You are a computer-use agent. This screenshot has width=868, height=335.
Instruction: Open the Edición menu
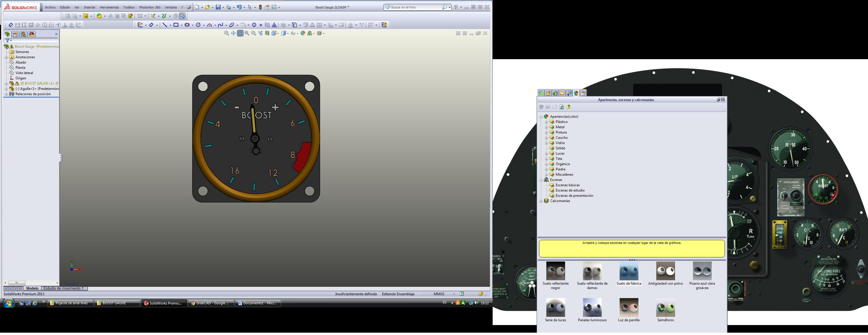point(65,7)
